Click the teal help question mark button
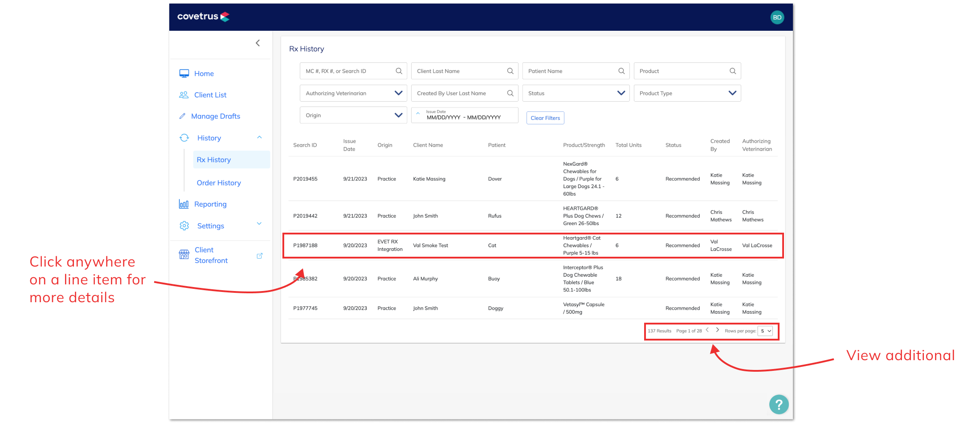 (x=779, y=405)
